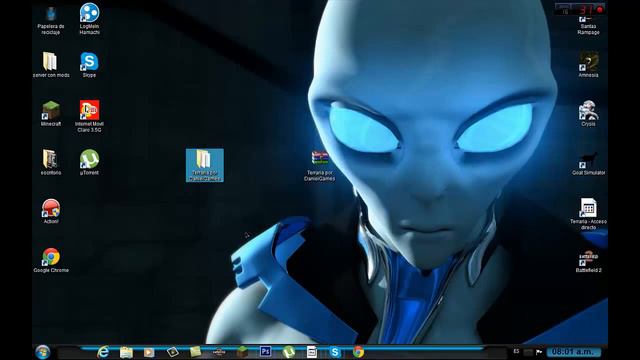Select the Crysis desktop shortcut
This screenshot has width=640, height=360.
(x=588, y=113)
